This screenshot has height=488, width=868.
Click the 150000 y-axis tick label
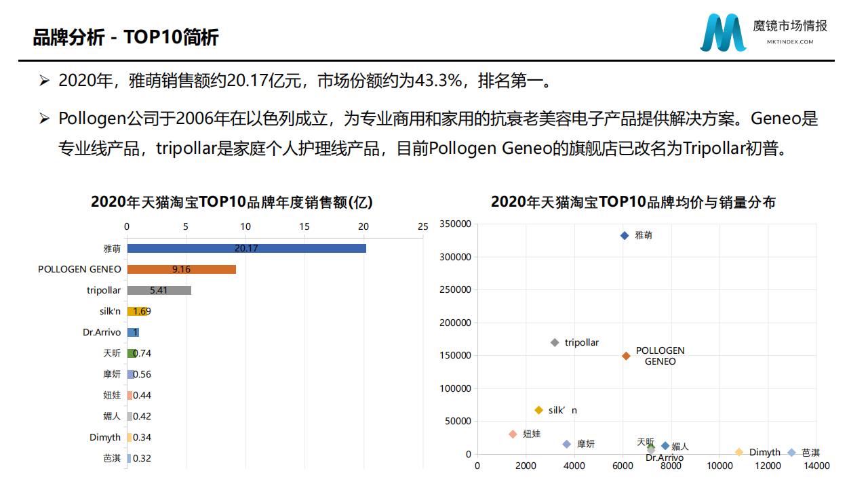[x=455, y=355]
